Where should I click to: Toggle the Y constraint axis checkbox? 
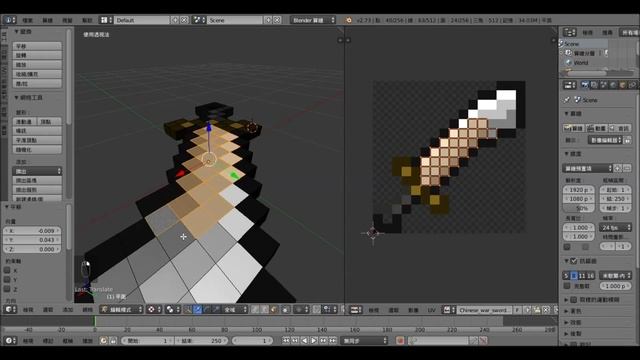pos(7,280)
